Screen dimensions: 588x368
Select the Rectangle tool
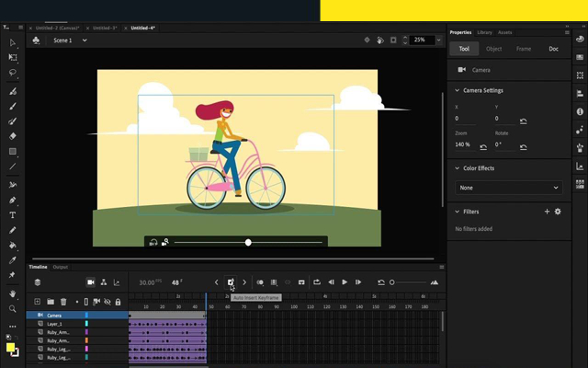13,152
